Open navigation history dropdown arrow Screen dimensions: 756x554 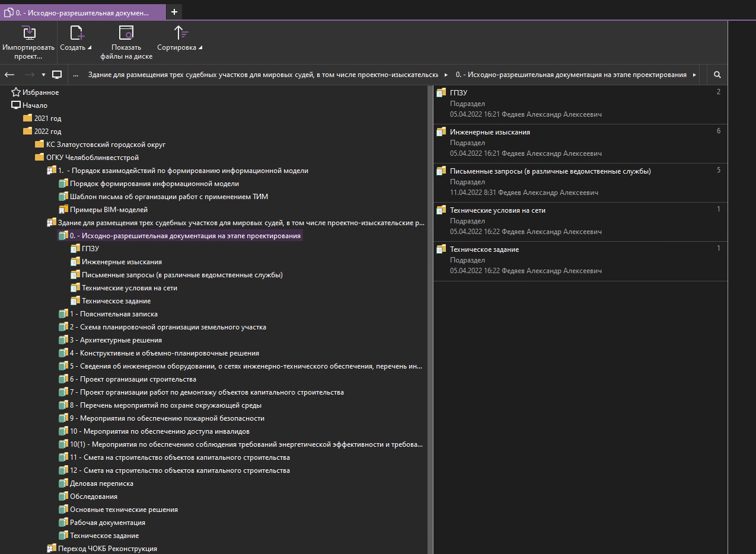tap(43, 75)
